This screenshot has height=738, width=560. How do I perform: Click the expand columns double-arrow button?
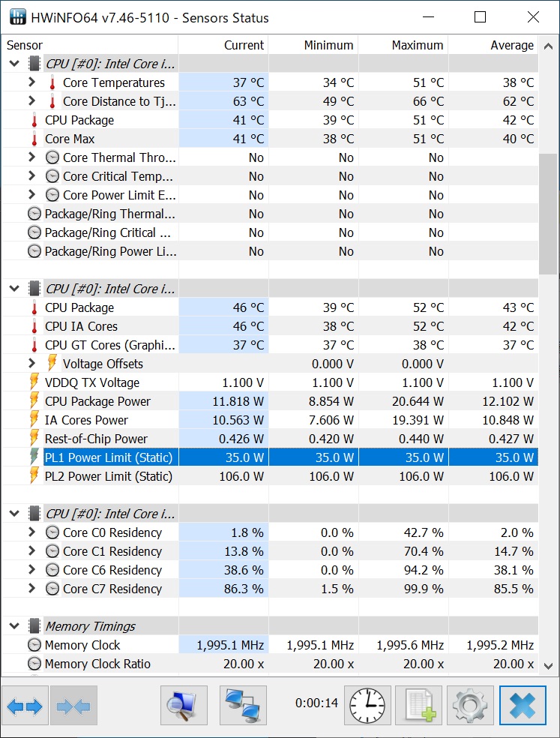coord(25,706)
